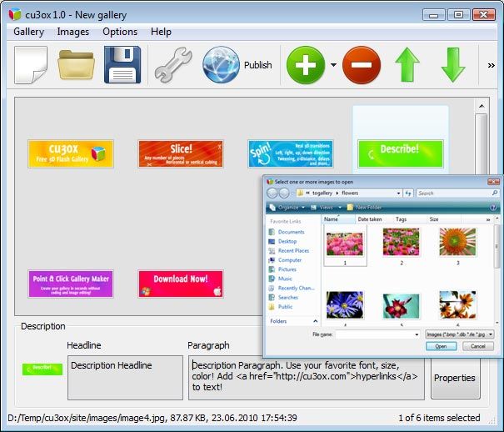Open the Options menu
The height and width of the screenshot is (432, 504).
tap(120, 32)
